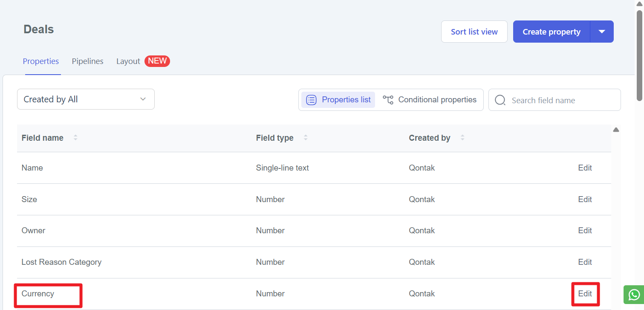
Task: Click the Sort list view button
Action: (474, 32)
